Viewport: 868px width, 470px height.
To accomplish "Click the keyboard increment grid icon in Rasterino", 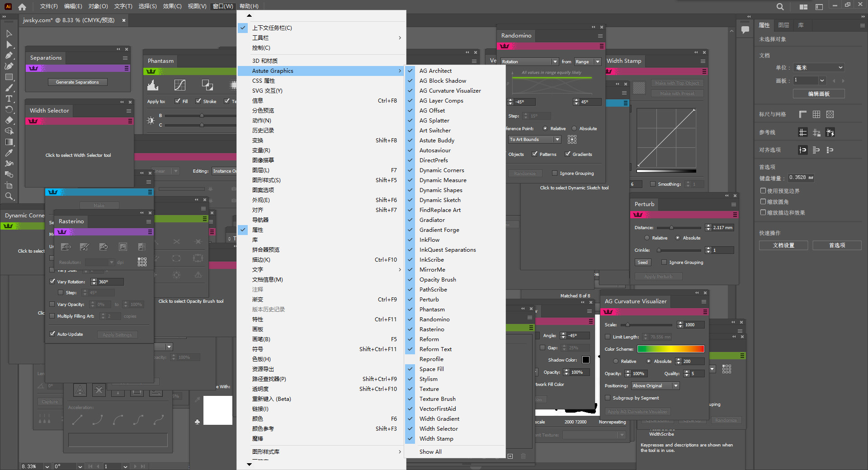I will point(142,262).
